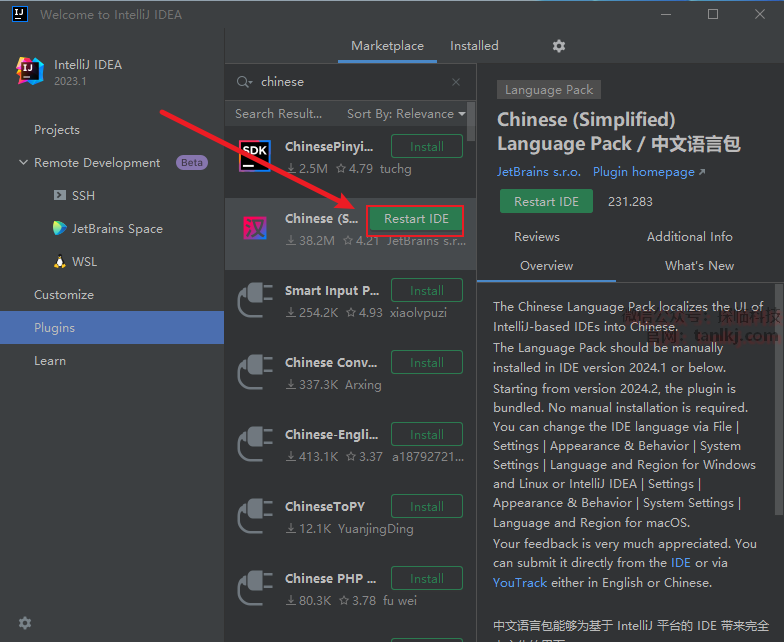Click the JetBrains Space icon
Image resolution: width=784 pixels, height=642 pixels.
[60, 229]
